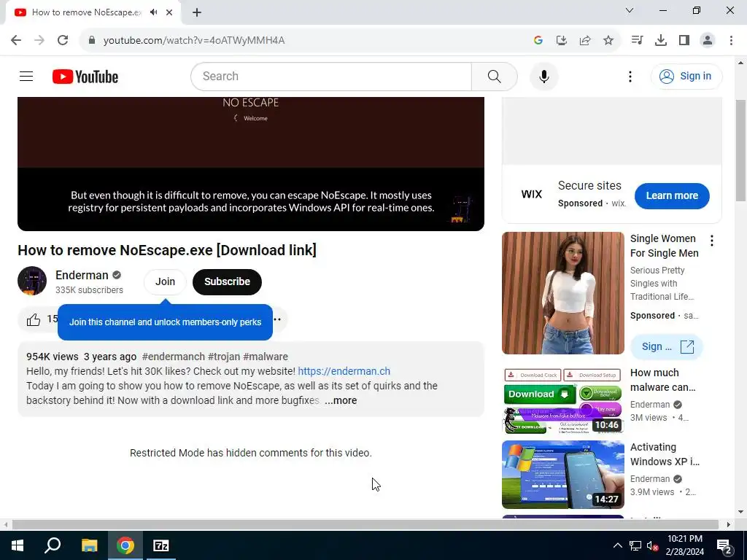Open the Single Women ad thumbnail
This screenshot has height=560, width=747.
[x=562, y=293]
